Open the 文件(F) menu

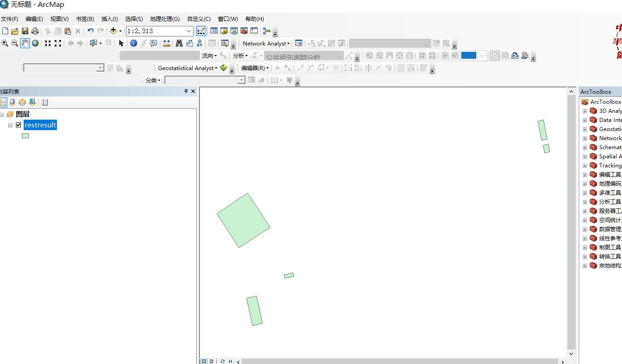point(10,19)
